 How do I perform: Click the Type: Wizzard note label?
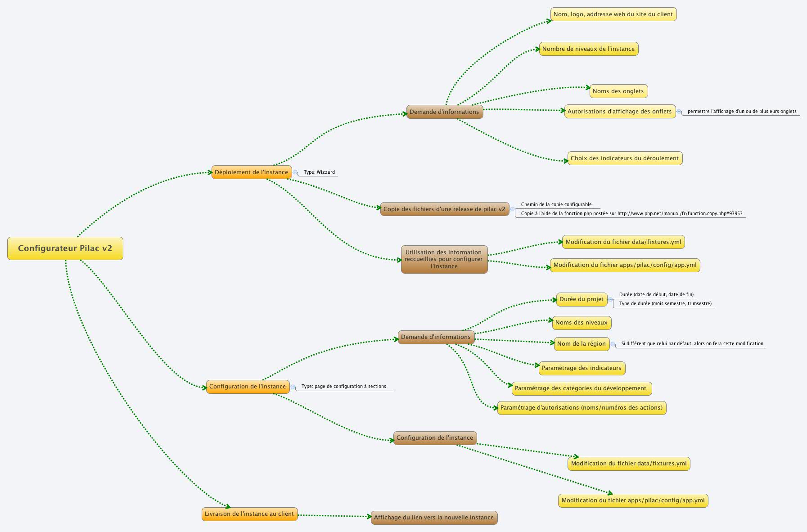pyautogui.click(x=319, y=172)
